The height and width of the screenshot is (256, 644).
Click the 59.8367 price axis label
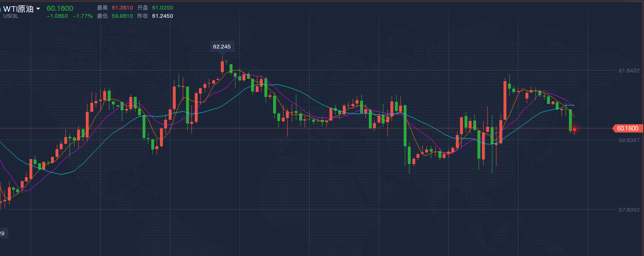coord(629,140)
